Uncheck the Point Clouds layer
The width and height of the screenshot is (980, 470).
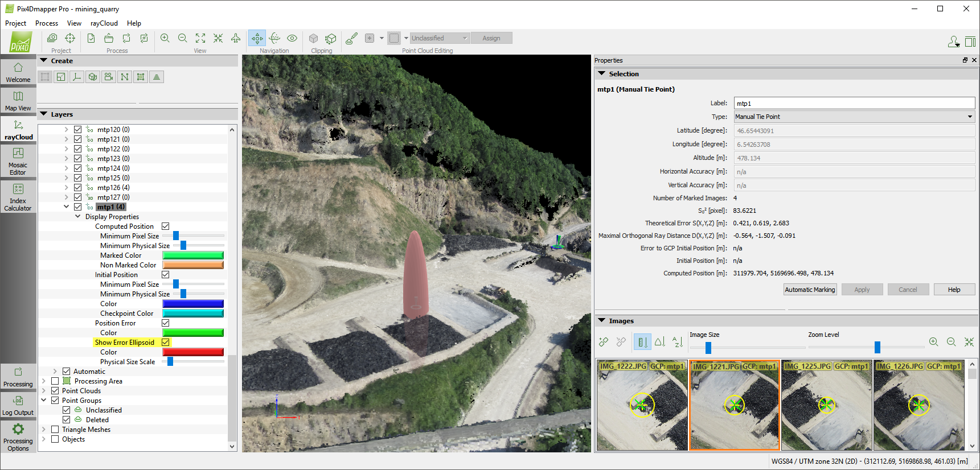(55, 391)
